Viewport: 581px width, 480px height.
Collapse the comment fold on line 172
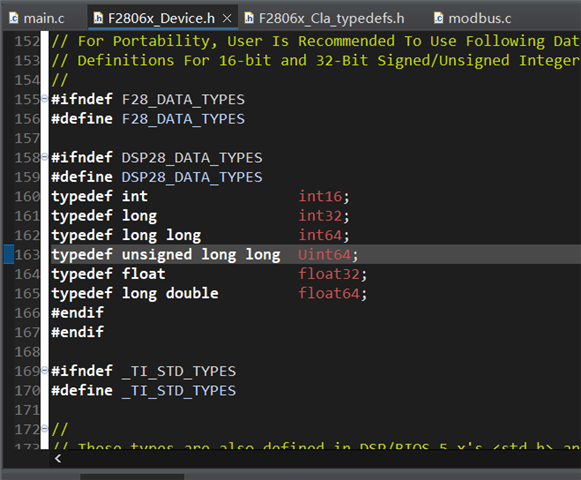click(44, 428)
